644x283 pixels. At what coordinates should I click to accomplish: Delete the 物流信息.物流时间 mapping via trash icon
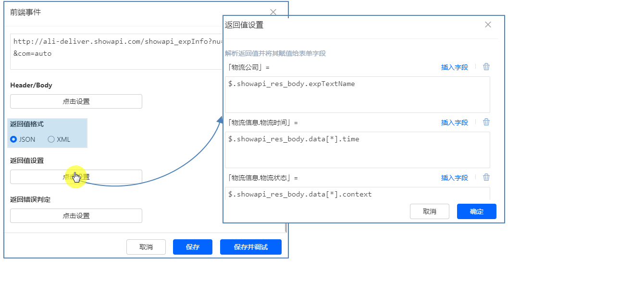tap(486, 122)
